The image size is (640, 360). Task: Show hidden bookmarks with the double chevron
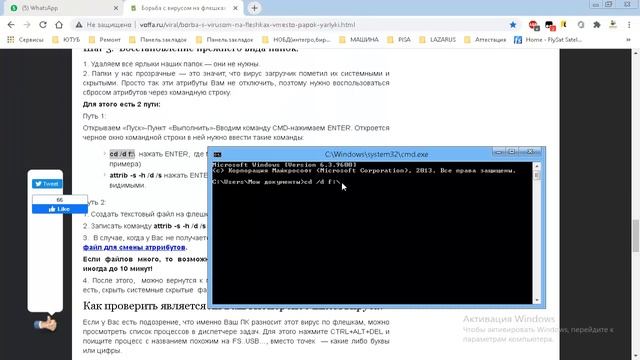pos(628,40)
